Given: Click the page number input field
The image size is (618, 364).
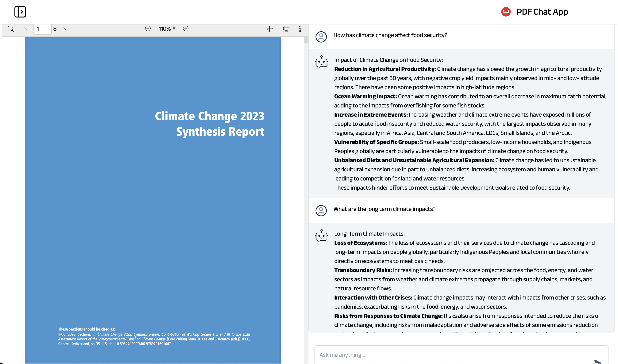Looking at the screenshot, I should point(42,29).
